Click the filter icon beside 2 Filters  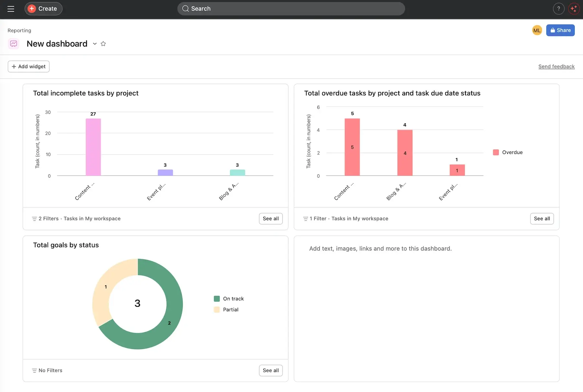click(x=34, y=219)
